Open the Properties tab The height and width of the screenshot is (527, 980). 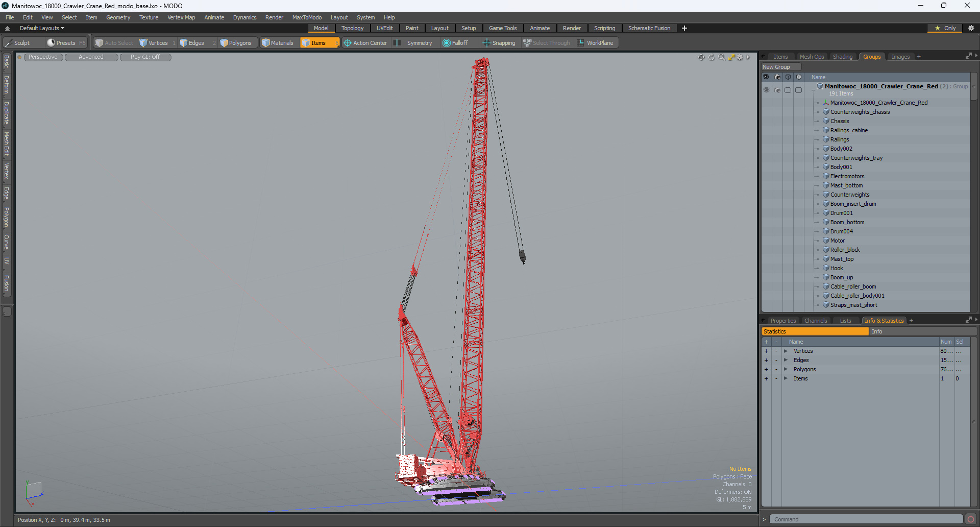coord(783,321)
